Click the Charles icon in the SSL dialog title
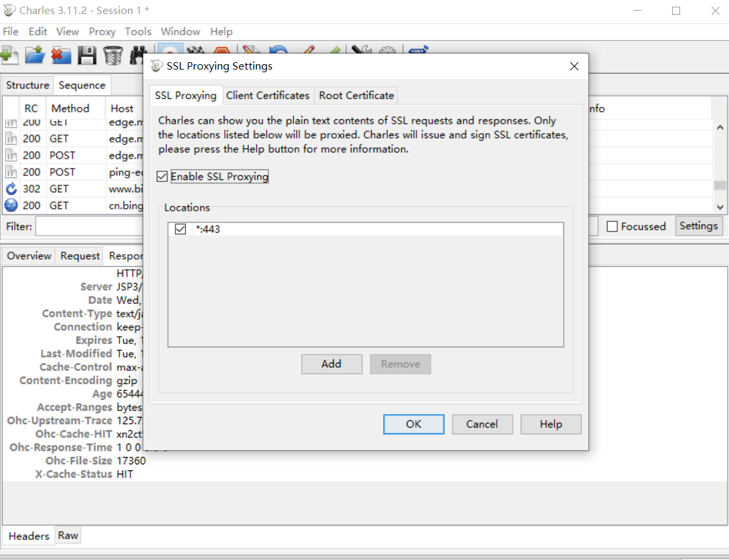 click(x=157, y=66)
